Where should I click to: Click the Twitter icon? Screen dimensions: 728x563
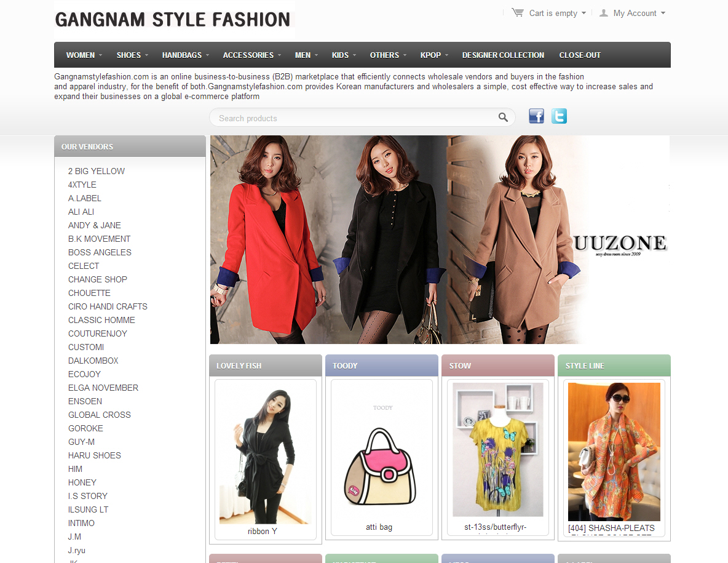click(x=559, y=116)
